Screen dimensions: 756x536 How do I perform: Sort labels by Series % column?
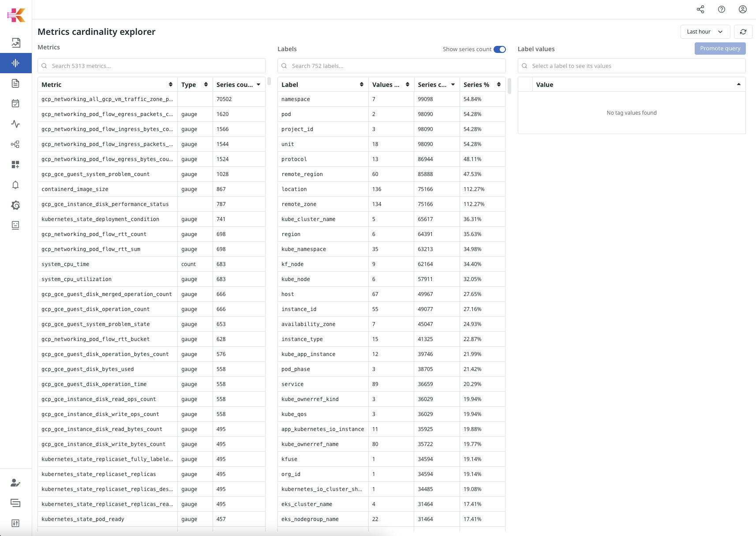[x=482, y=85]
